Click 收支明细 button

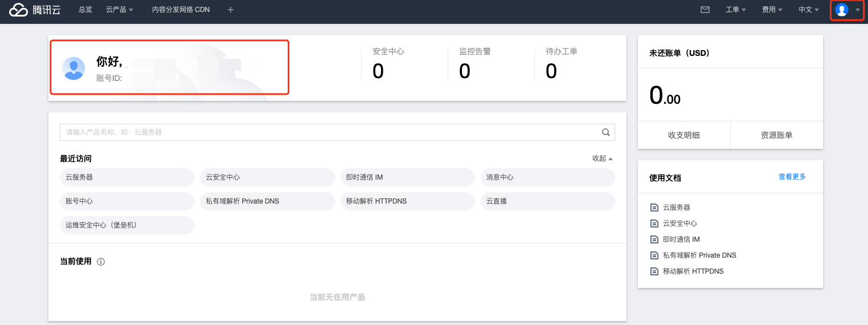[684, 135]
